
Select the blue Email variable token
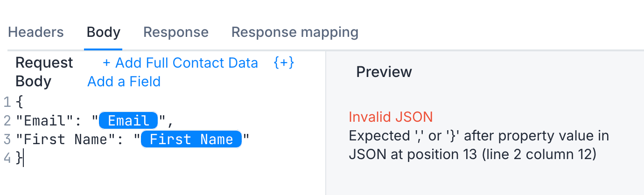tap(128, 121)
